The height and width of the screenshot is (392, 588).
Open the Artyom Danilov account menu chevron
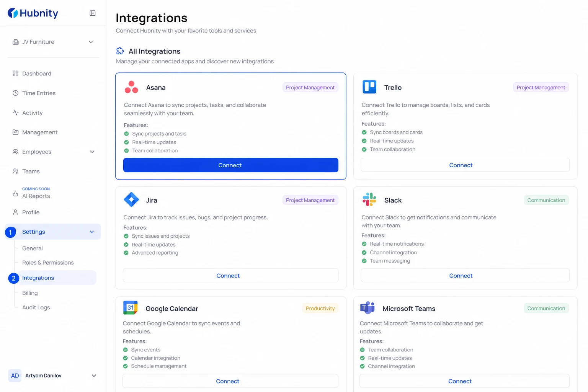94,376
